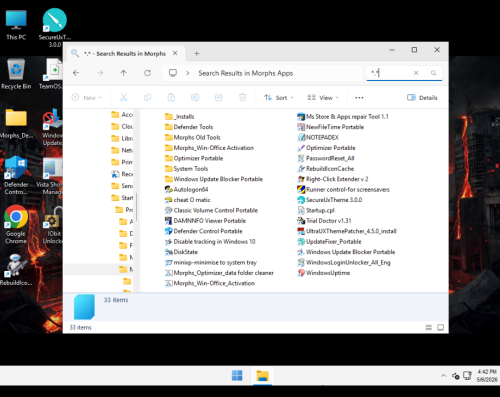Open the New dropdown menu
The height and width of the screenshot is (397, 500).
pos(87,97)
